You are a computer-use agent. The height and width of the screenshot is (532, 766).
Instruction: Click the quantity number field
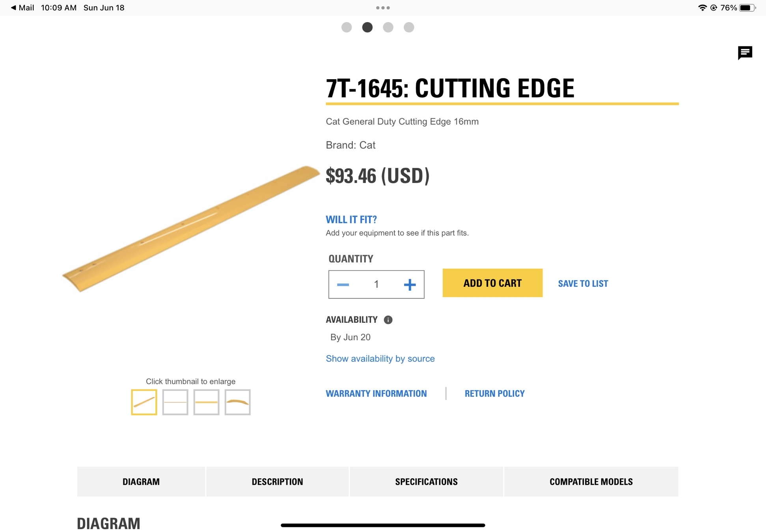click(x=376, y=285)
